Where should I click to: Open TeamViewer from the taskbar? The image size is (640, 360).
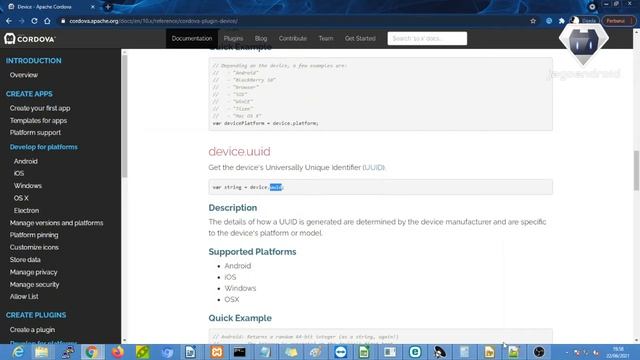[x=340, y=352]
